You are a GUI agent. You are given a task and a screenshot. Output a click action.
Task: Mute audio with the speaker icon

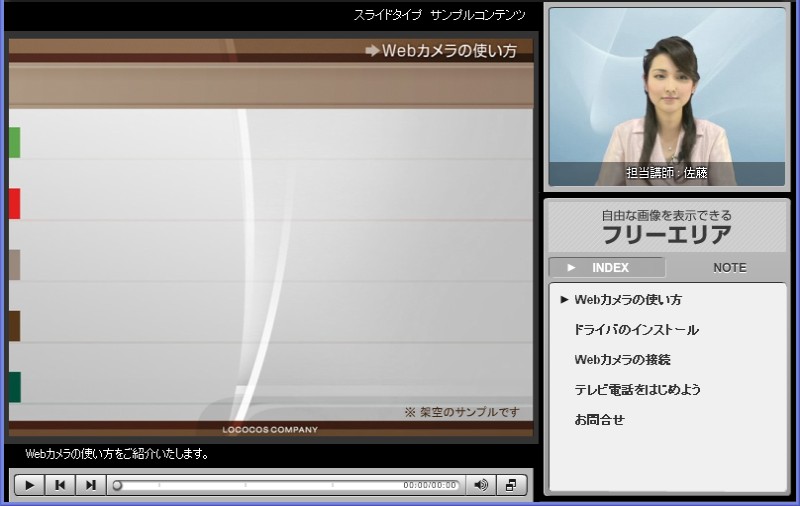click(x=481, y=485)
